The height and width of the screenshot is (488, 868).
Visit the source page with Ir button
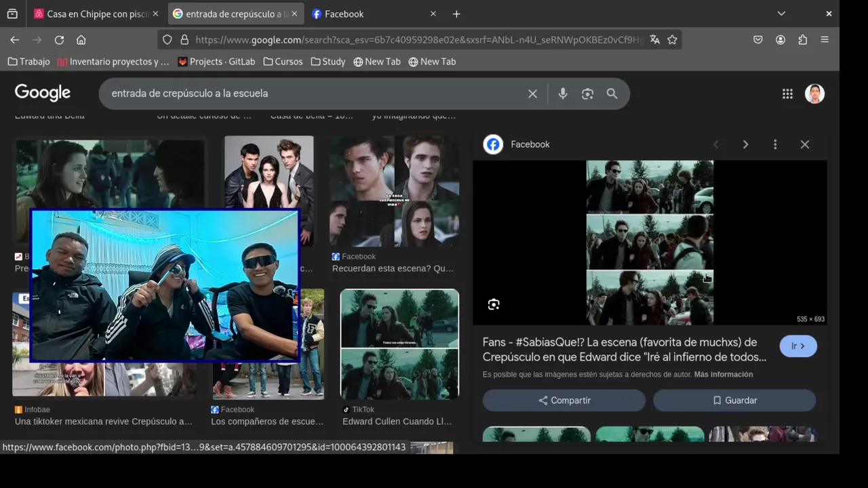point(798,346)
